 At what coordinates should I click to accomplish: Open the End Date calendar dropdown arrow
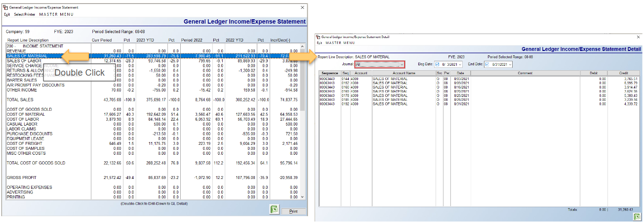(x=510, y=64)
